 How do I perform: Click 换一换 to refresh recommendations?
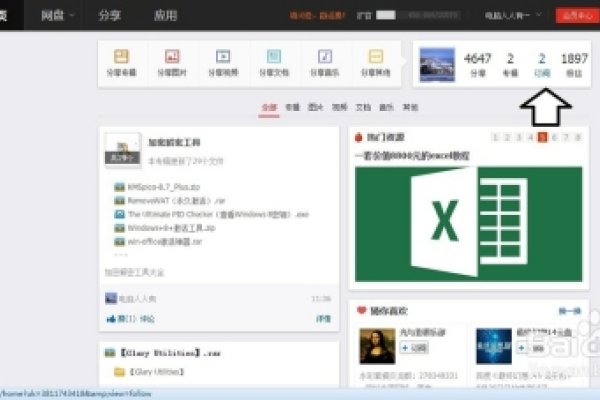(x=570, y=311)
